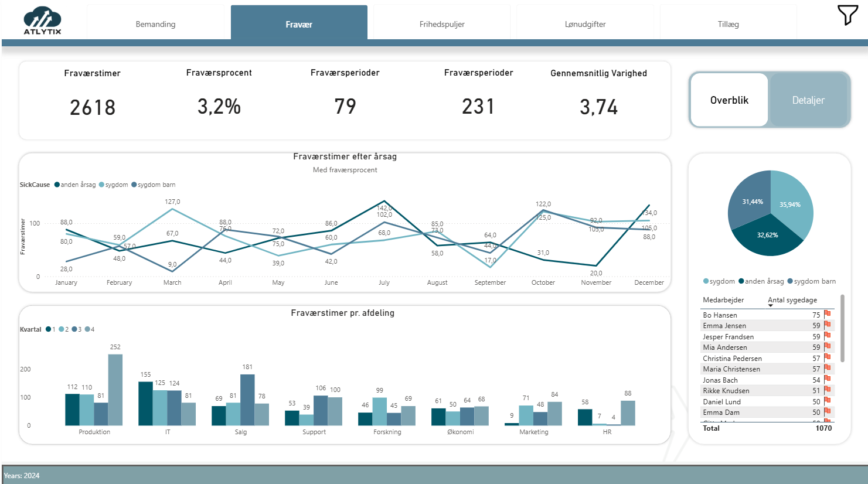Click the employee table vertical scrollbar
Image resolution: width=868 pixels, height=484 pixels.
[842, 328]
